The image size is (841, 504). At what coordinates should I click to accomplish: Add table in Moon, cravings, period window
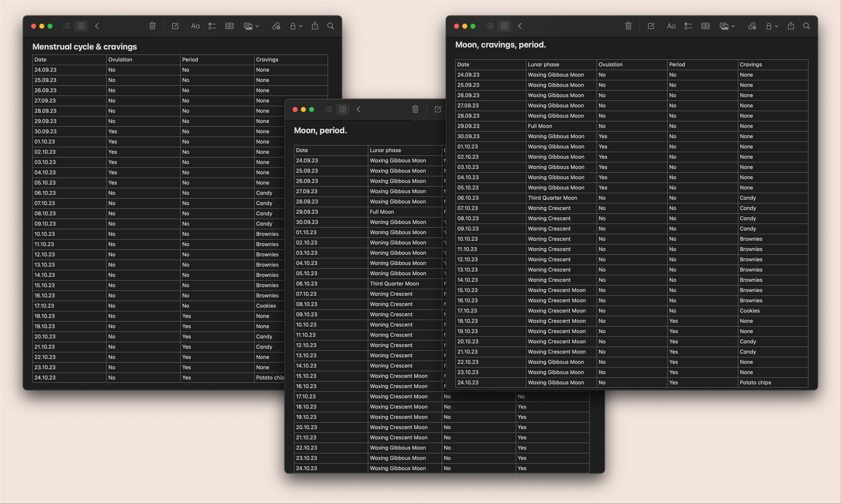[706, 26]
